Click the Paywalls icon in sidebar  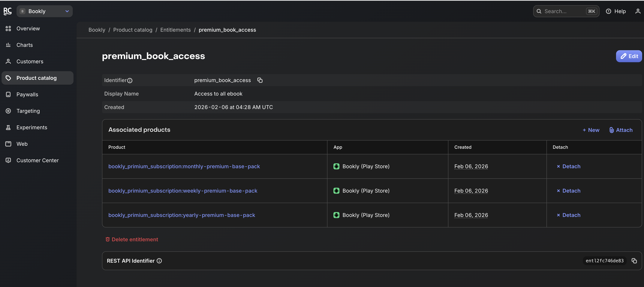tap(8, 94)
